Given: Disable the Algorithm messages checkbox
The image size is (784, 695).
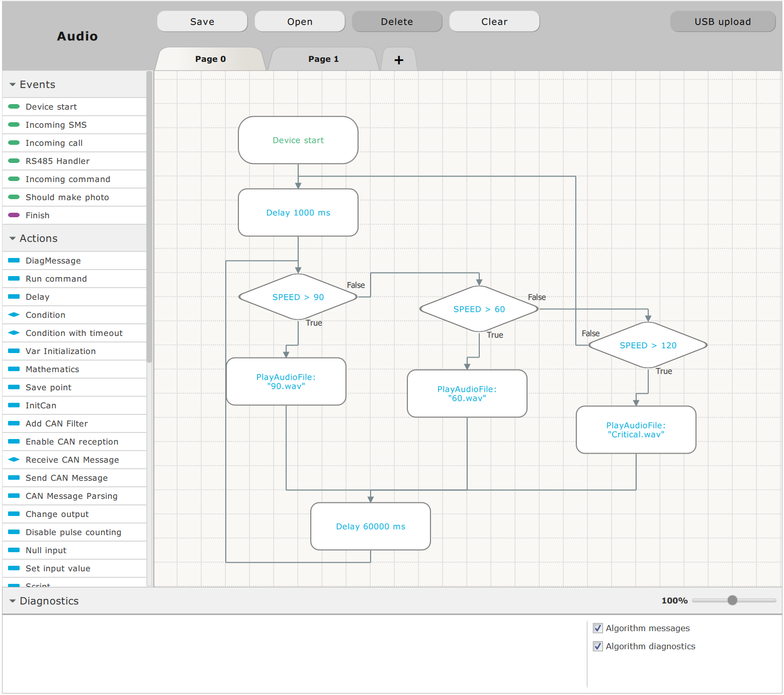Looking at the screenshot, I should pyautogui.click(x=598, y=628).
